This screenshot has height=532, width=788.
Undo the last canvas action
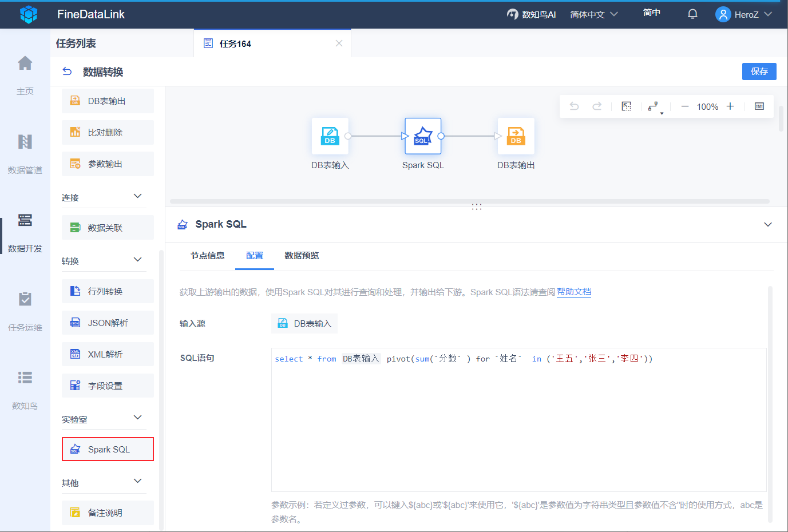(x=575, y=106)
